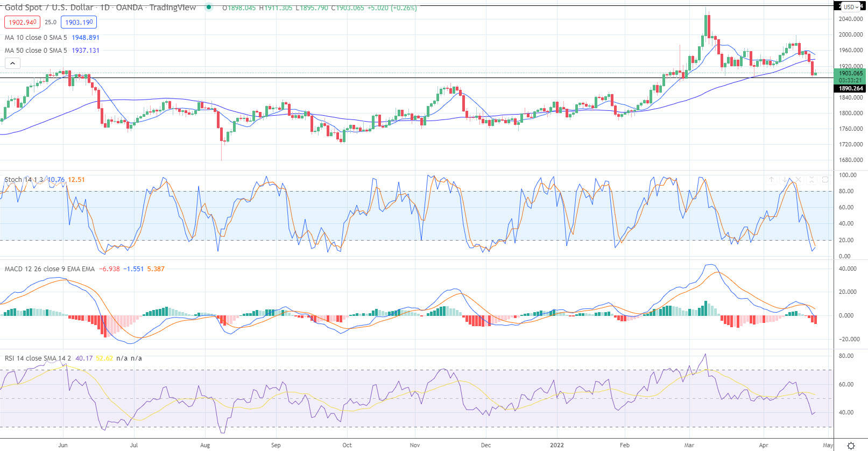Collapse the Stoch indicator pane

pos(811,180)
